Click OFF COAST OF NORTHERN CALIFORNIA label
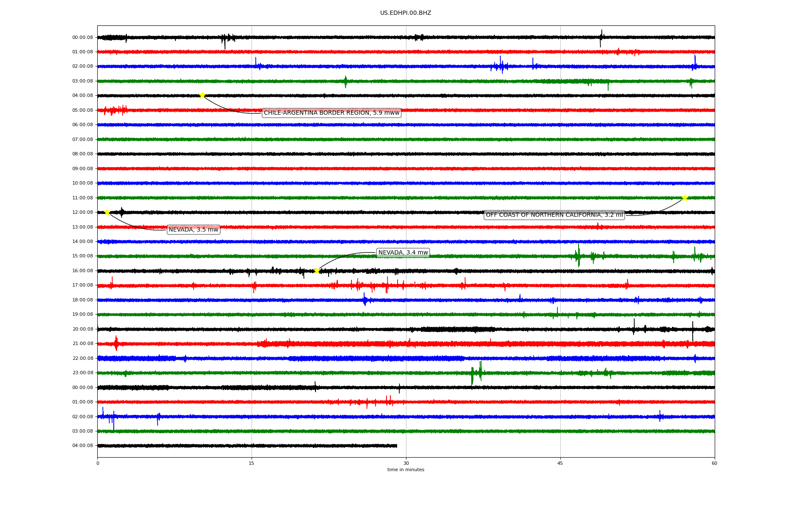Screen dimensions: 812x508 (554, 215)
